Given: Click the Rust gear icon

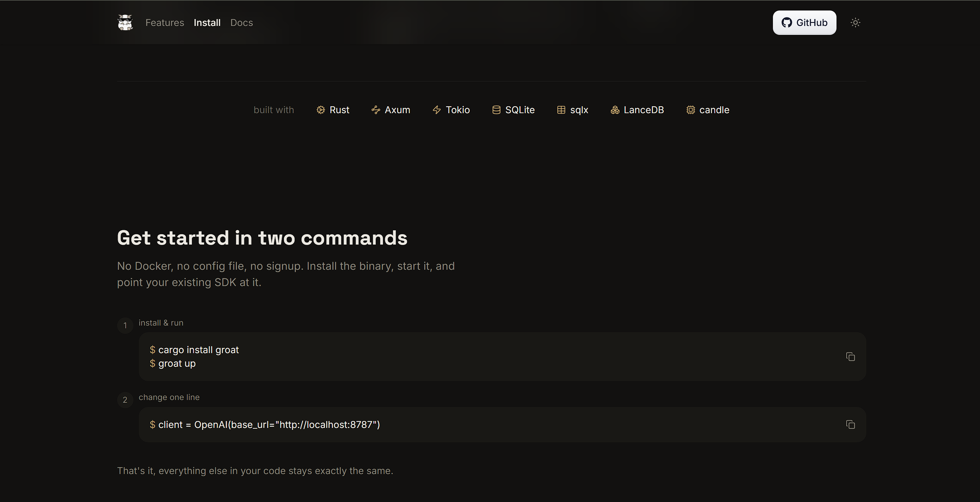Looking at the screenshot, I should [x=321, y=110].
